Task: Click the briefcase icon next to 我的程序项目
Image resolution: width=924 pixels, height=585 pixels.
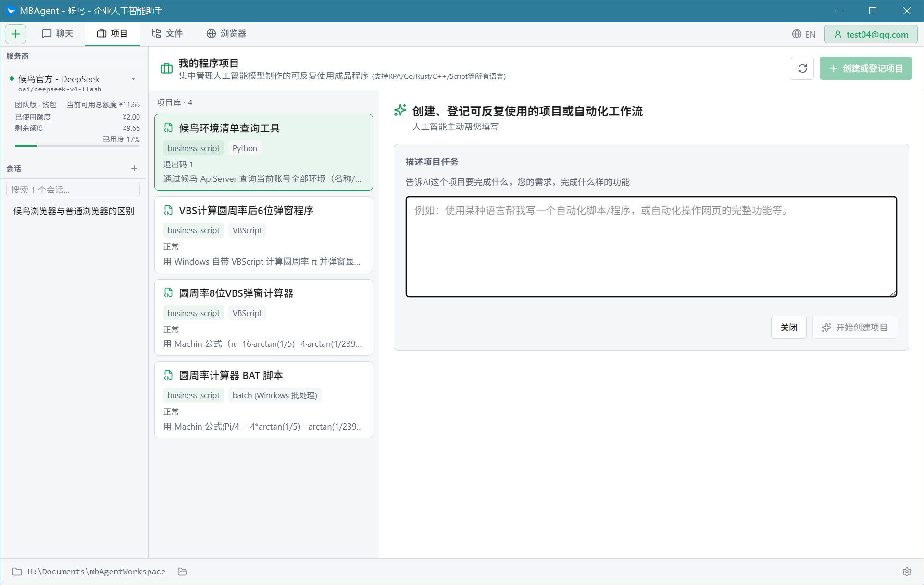Action: (166, 68)
